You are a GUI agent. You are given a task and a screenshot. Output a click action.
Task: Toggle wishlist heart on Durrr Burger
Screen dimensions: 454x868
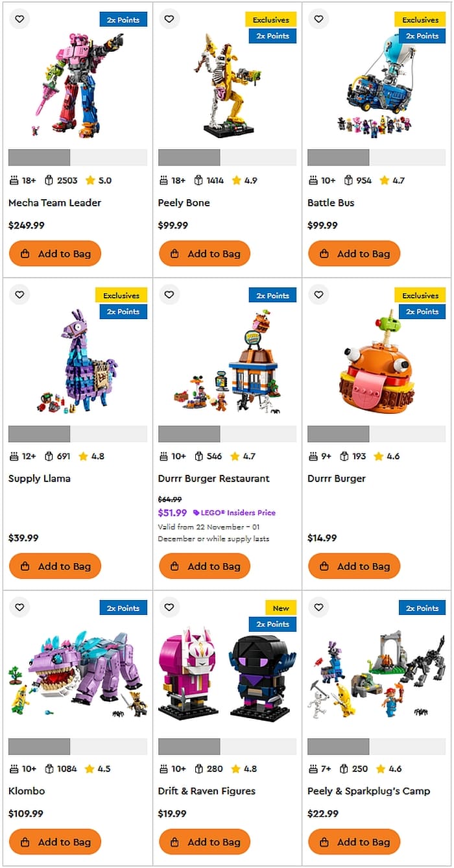[318, 295]
